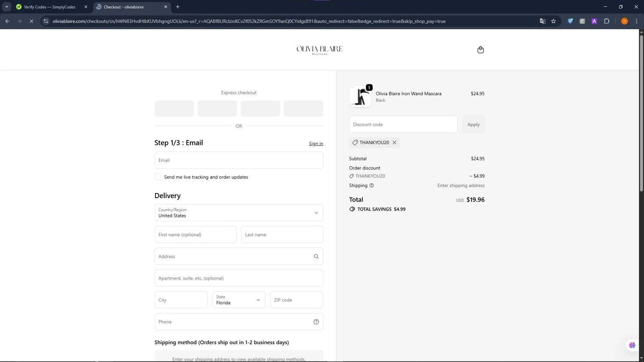The width and height of the screenshot is (644, 362).
Task: Click the second express checkout button
Action: point(217,109)
